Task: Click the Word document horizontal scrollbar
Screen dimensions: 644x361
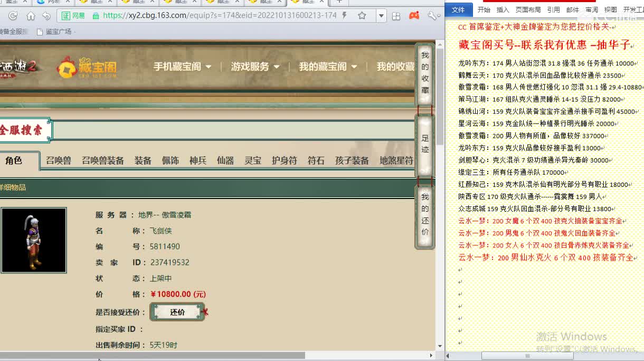Action: 527,356
